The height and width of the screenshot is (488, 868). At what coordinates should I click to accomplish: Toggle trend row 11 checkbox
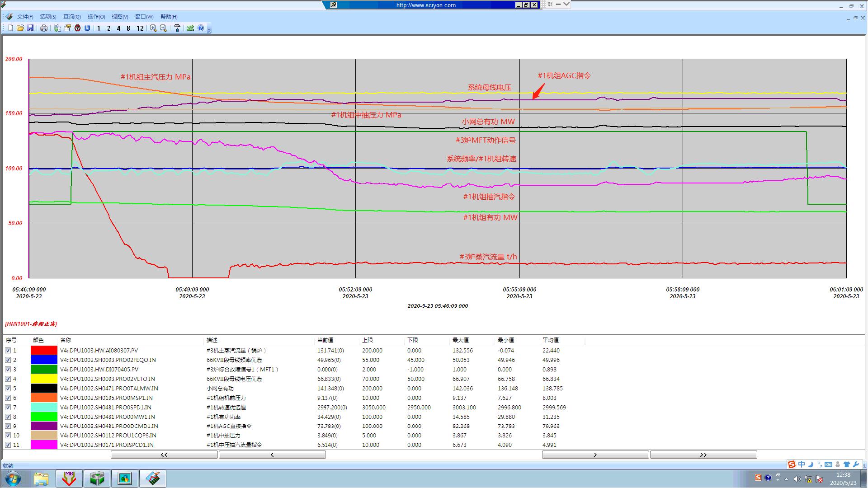point(8,445)
